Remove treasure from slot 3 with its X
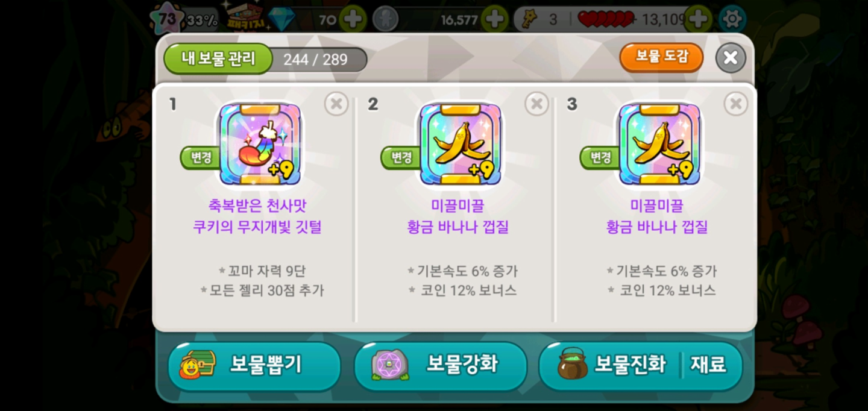 tap(736, 104)
